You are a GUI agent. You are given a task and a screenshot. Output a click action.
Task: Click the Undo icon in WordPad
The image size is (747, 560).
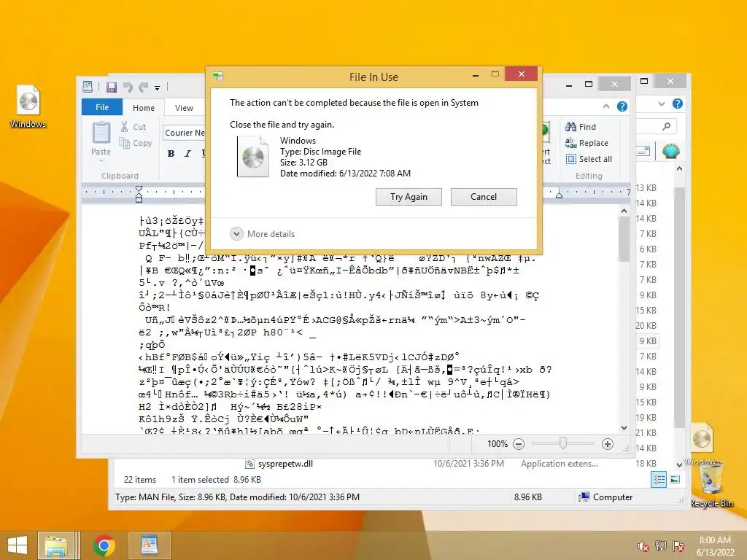(127, 87)
